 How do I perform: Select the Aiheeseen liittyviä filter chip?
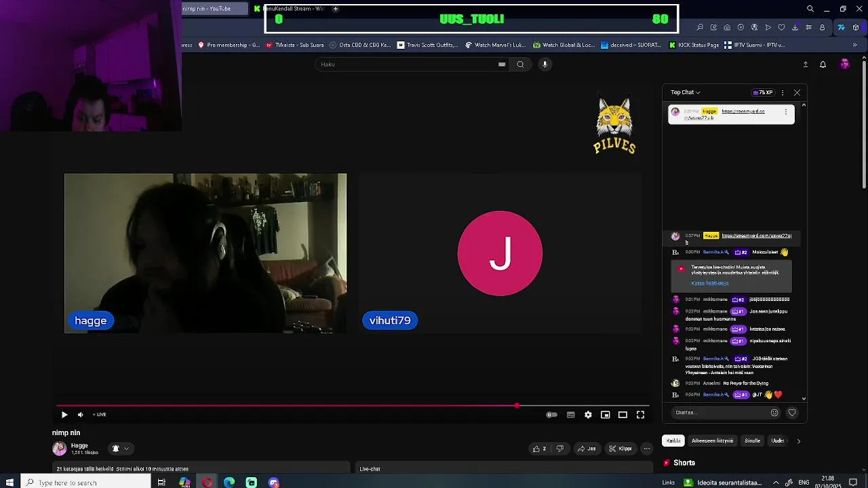coord(712,441)
